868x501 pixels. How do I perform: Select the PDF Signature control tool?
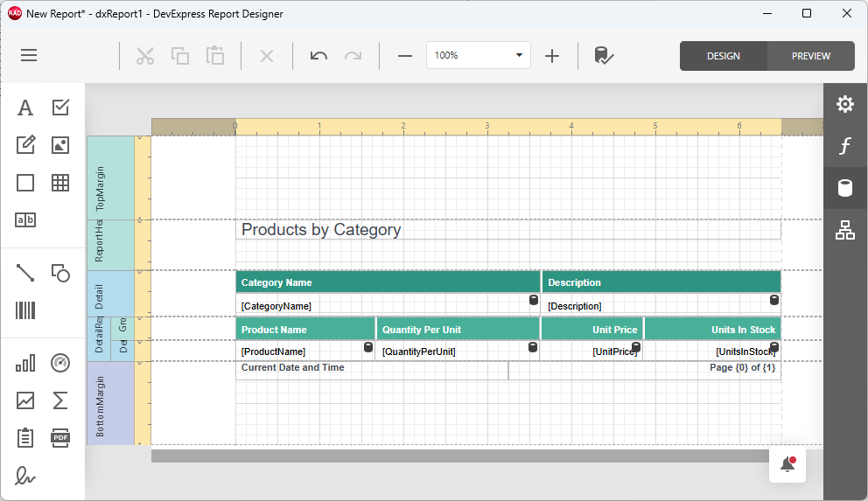tap(24, 476)
